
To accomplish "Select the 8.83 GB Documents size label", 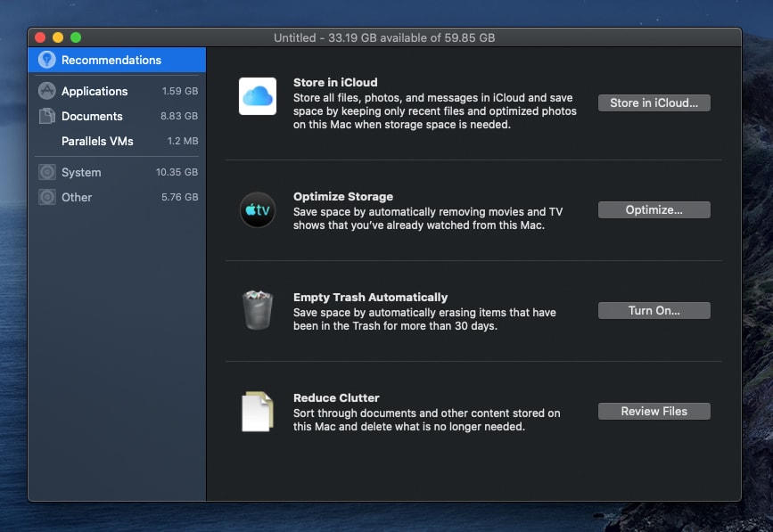I will coord(178,116).
